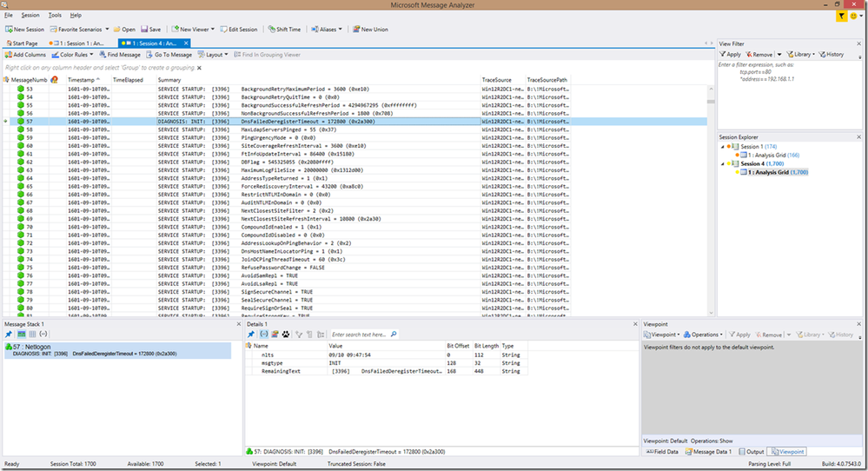The image size is (868, 471).
Task: Click the diagnosis icon column header
Action: 54,80
